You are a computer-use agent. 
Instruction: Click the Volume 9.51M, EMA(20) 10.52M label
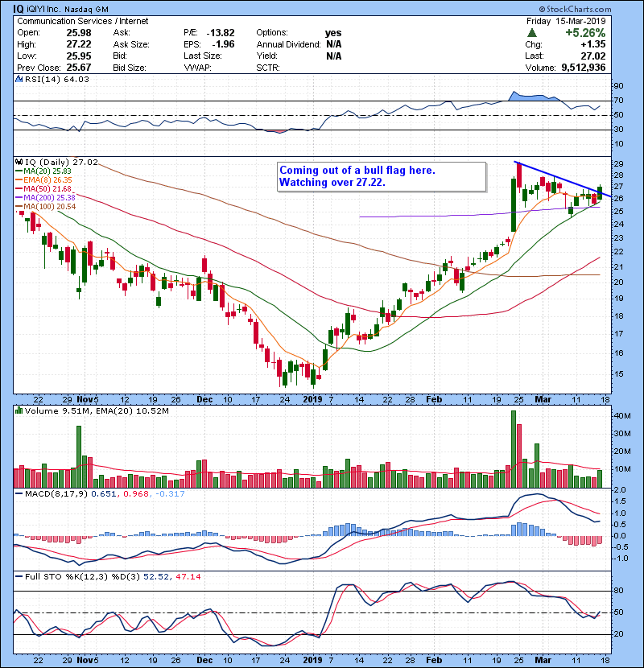click(x=97, y=410)
